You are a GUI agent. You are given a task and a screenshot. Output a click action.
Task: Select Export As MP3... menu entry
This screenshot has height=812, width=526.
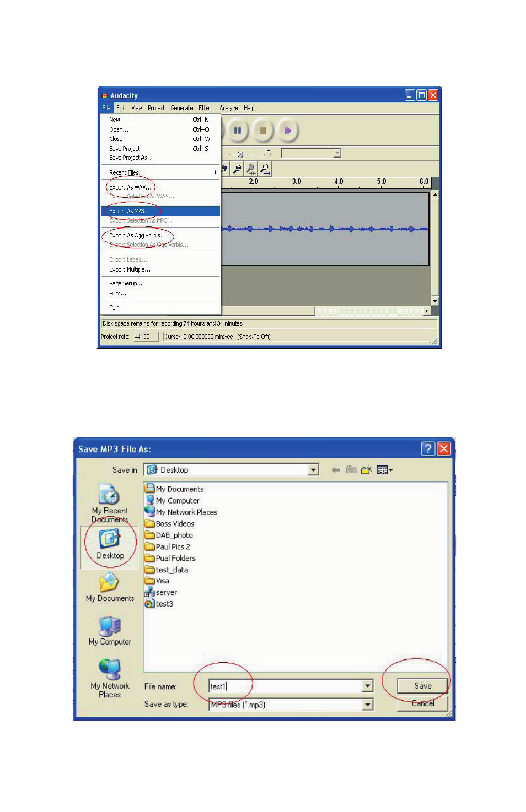pyautogui.click(x=160, y=211)
